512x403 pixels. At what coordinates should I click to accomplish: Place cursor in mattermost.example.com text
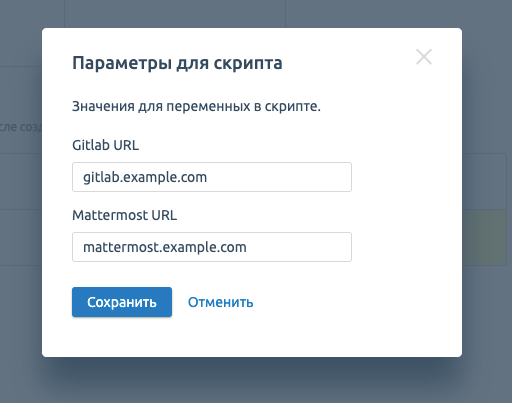[165, 247]
